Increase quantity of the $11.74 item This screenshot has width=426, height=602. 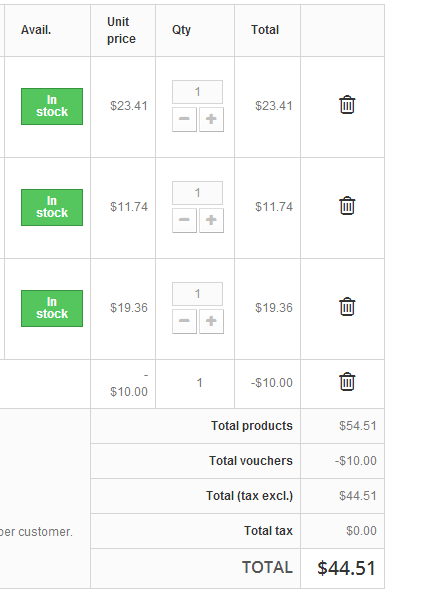(211, 220)
